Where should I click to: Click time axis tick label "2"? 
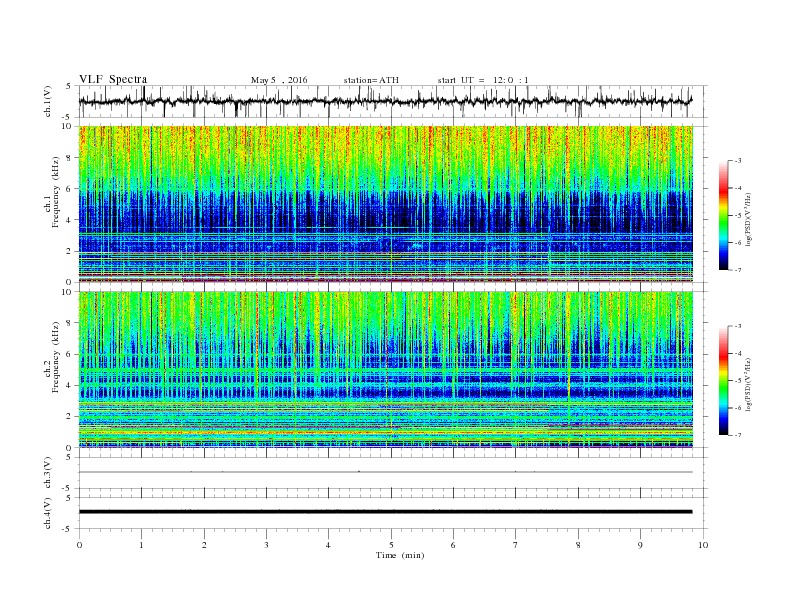point(204,545)
